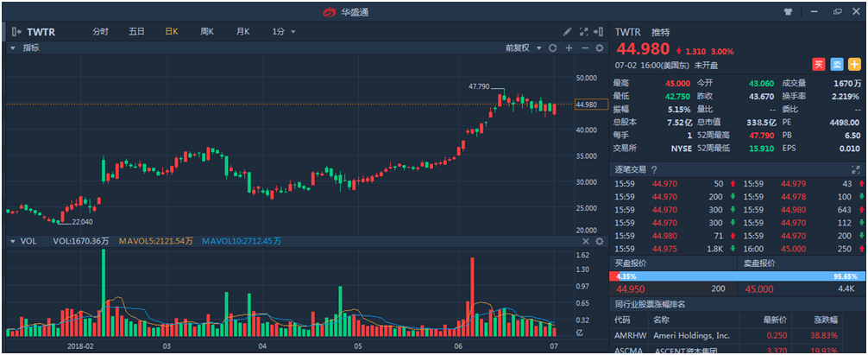Switch to the 周K weekly tab
Screen dimensions: 868x355
click(x=207, y=32)
